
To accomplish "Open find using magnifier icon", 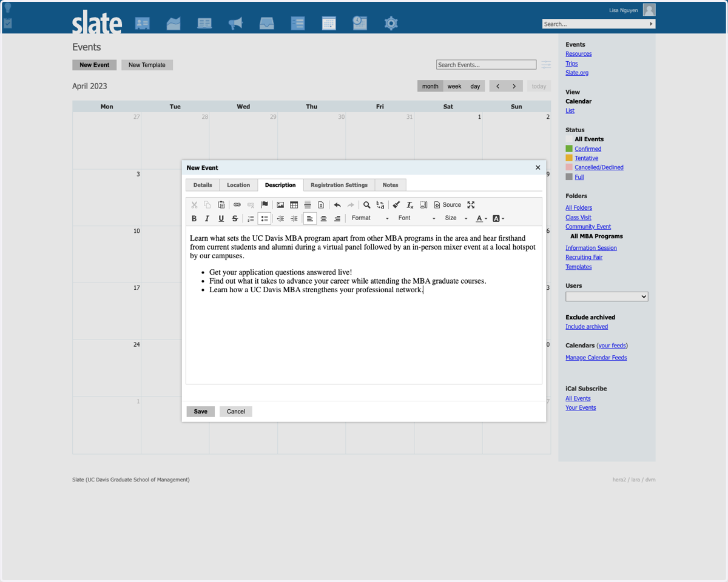I will (366, 205).
